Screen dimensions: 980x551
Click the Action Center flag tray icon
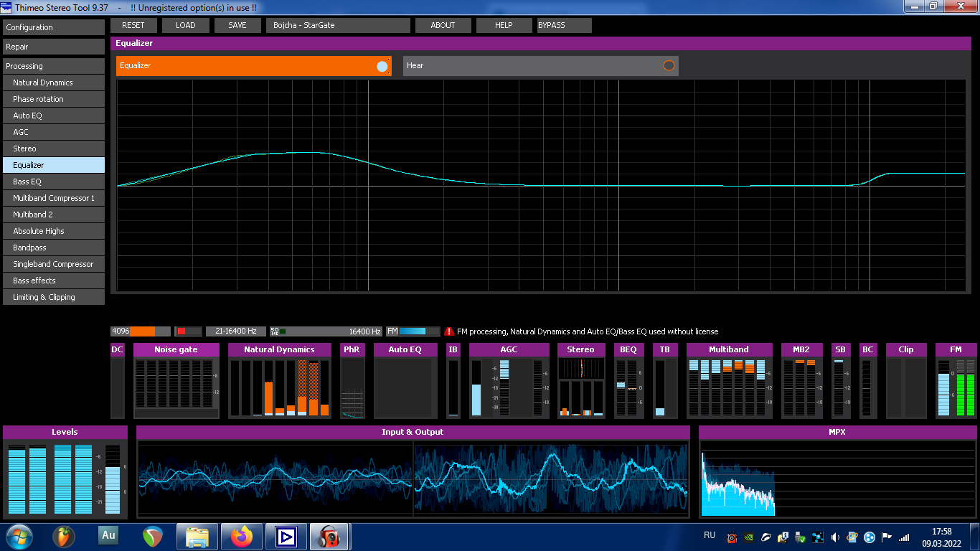pyautogui.click(x=887, y=537)
